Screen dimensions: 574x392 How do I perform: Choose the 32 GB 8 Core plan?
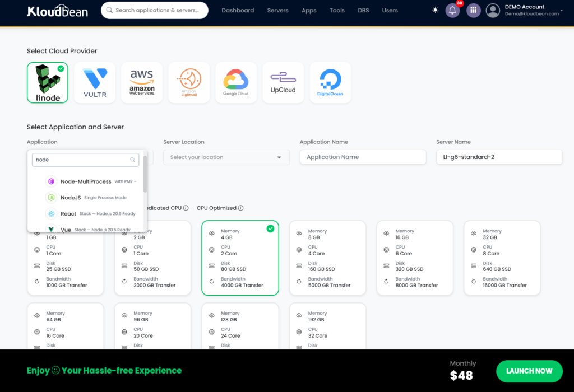click(502, 258)
